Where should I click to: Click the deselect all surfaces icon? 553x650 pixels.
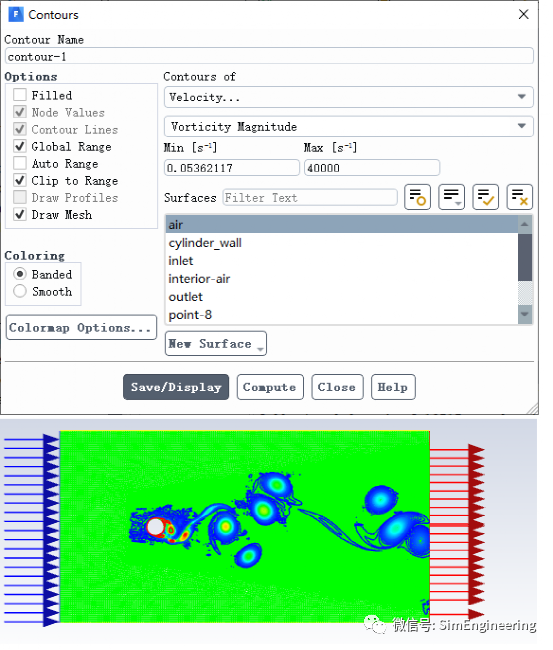coord(519,197)
